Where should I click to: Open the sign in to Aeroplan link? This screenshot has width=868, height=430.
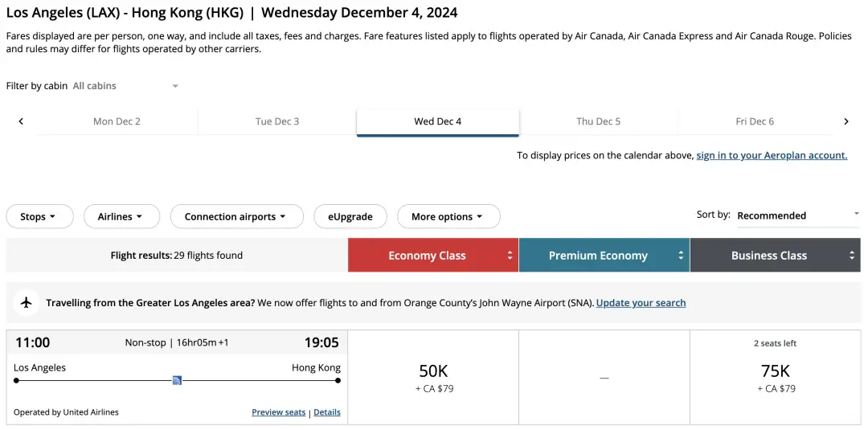click(772, 155)
